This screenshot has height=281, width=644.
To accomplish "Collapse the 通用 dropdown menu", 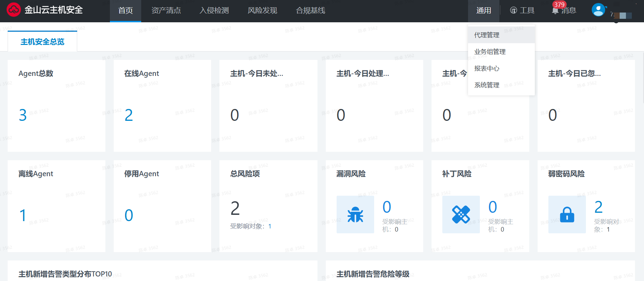I will point(483,10).
